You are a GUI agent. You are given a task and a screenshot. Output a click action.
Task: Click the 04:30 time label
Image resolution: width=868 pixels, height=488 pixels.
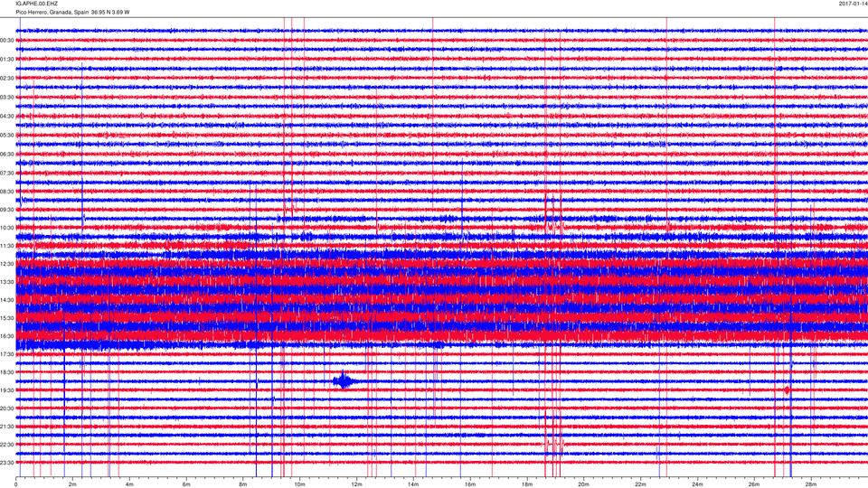point(7,117)
